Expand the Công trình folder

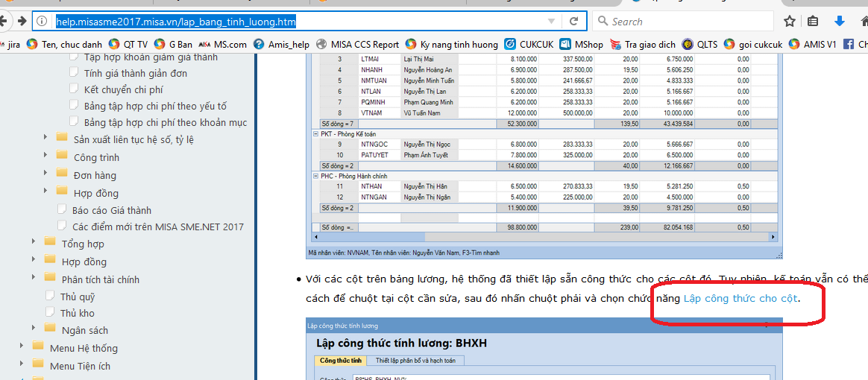click(x=45, y=156)
